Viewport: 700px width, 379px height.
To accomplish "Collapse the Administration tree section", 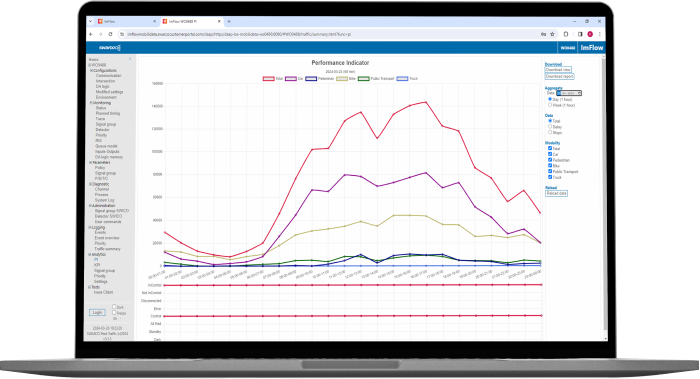I will (91, 206).
